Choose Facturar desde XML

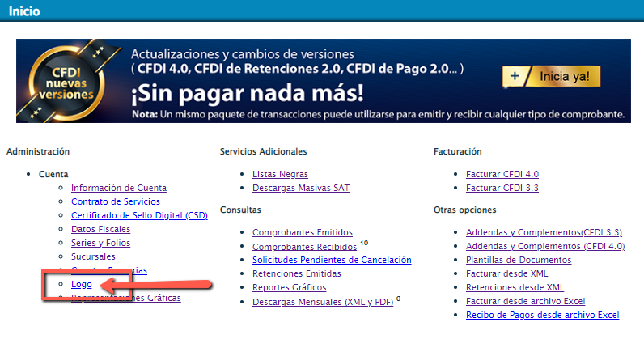coord(506,273)
